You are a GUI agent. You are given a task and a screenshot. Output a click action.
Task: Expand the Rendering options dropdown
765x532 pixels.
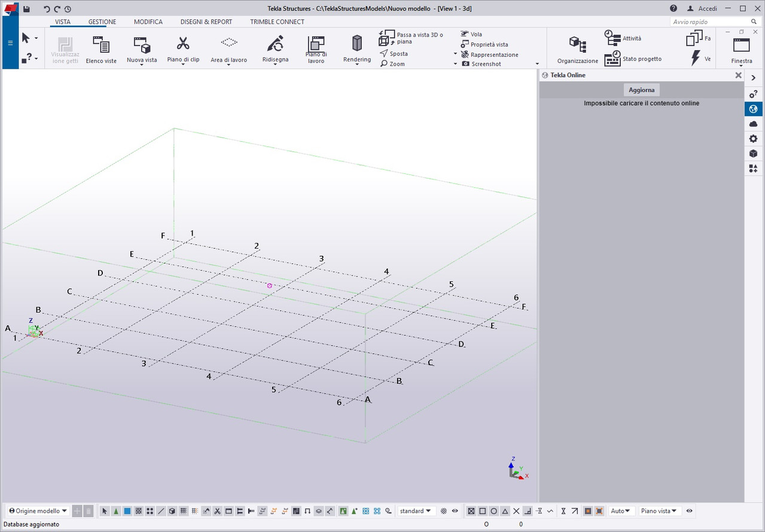[357, 65]
